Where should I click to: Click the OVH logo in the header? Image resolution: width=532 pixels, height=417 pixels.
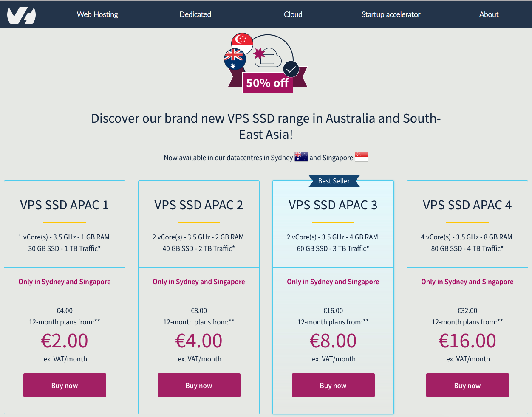point(21,15)
